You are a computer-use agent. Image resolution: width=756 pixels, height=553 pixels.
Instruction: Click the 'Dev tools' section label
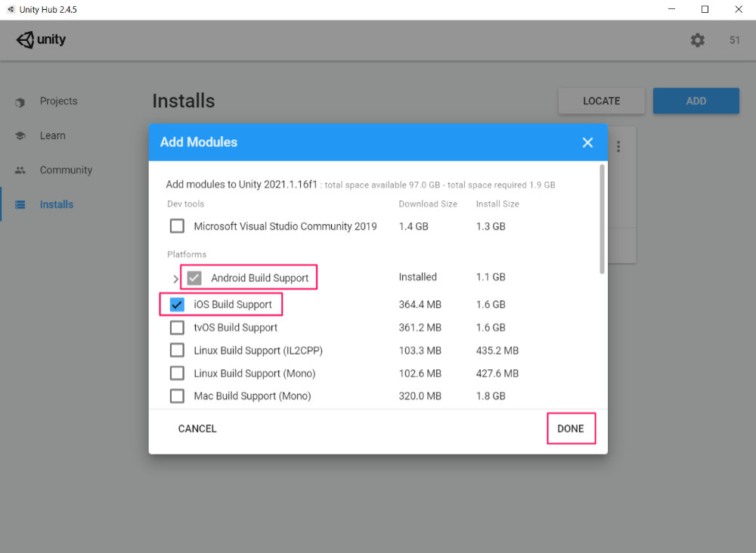coord(186,204)
